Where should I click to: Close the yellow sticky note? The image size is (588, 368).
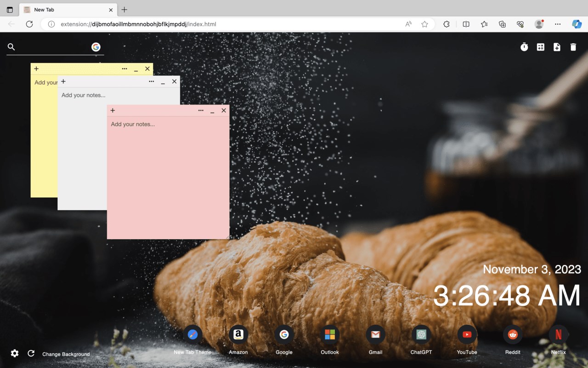tap(147, 69)
